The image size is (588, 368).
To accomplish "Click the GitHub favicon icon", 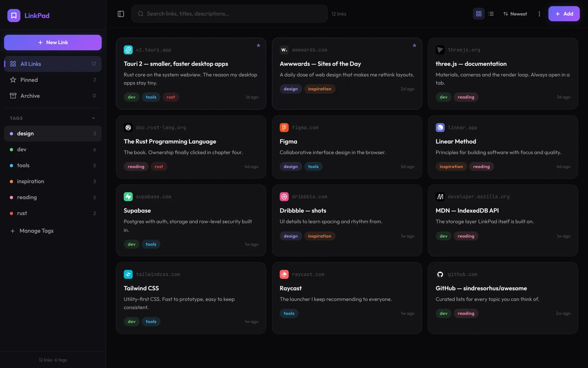I will [440, 274].
